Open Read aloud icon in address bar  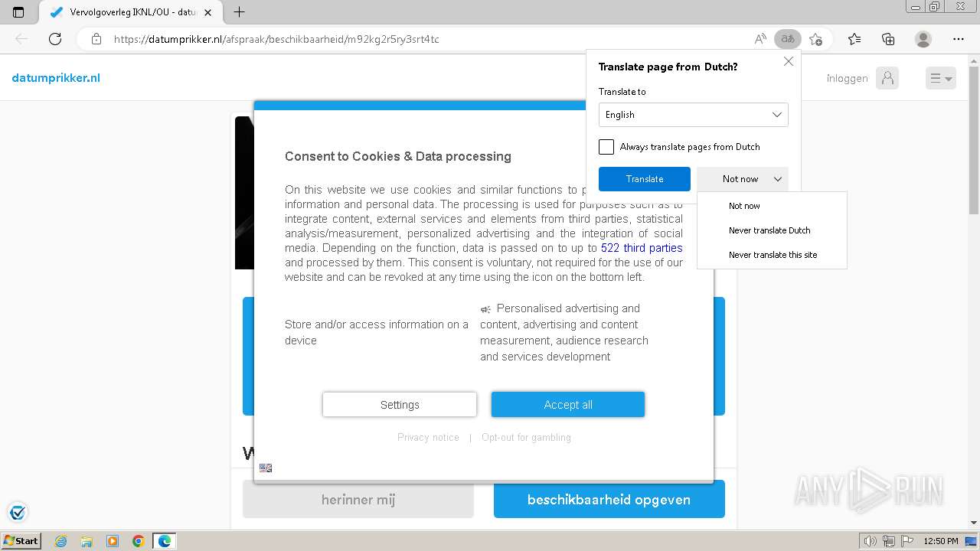click(760, 39)
